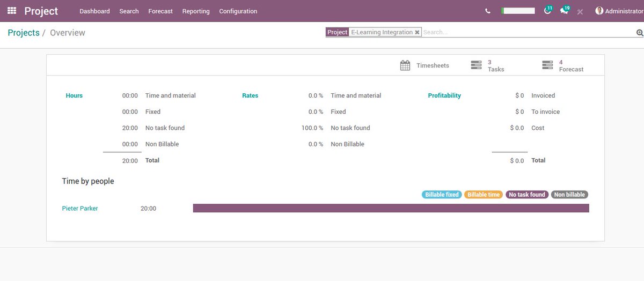
Task: Open the Dashboard menu
Action: [94, 11]
